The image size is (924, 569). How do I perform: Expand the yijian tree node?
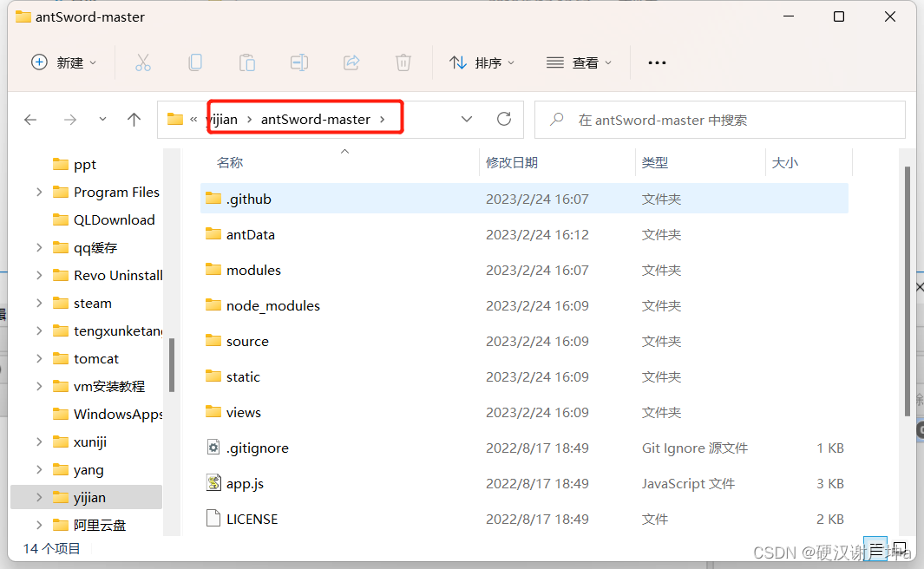[39, 497]
